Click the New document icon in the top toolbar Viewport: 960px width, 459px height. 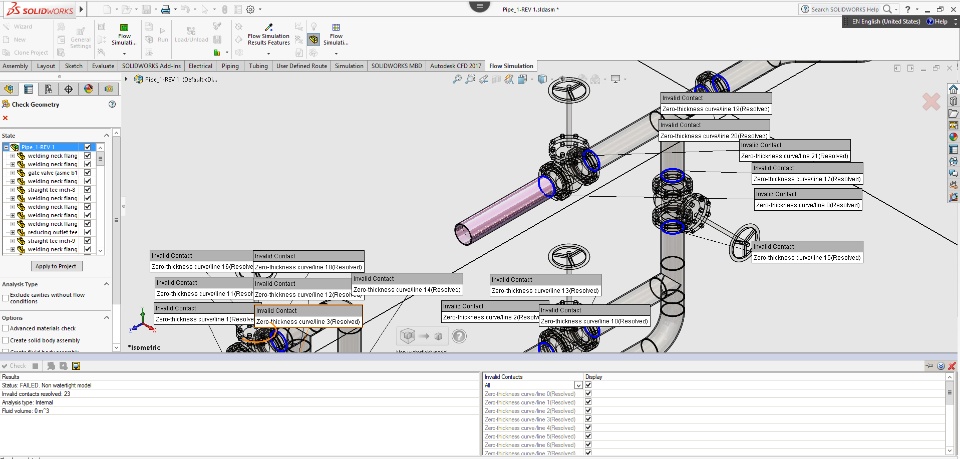[107, 9]
